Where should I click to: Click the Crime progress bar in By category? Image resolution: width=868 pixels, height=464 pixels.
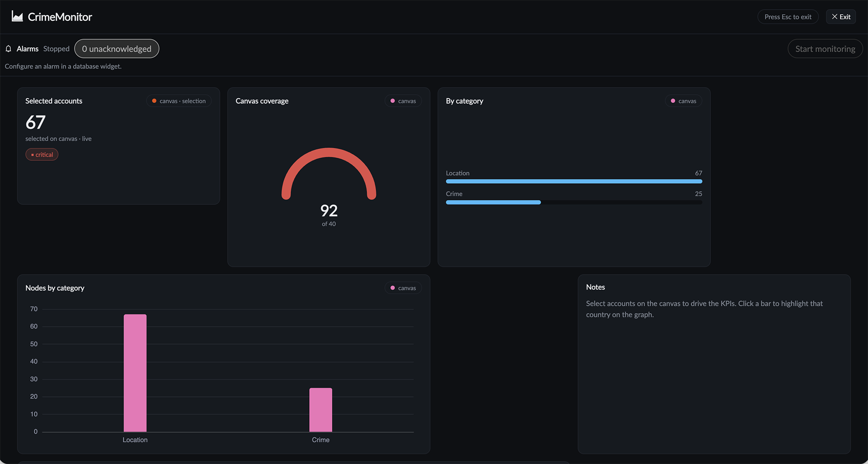[574, 202]
